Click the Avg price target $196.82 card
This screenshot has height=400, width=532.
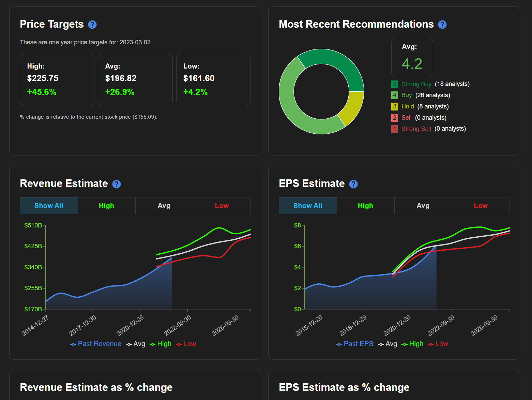click(x=135, y=80)
